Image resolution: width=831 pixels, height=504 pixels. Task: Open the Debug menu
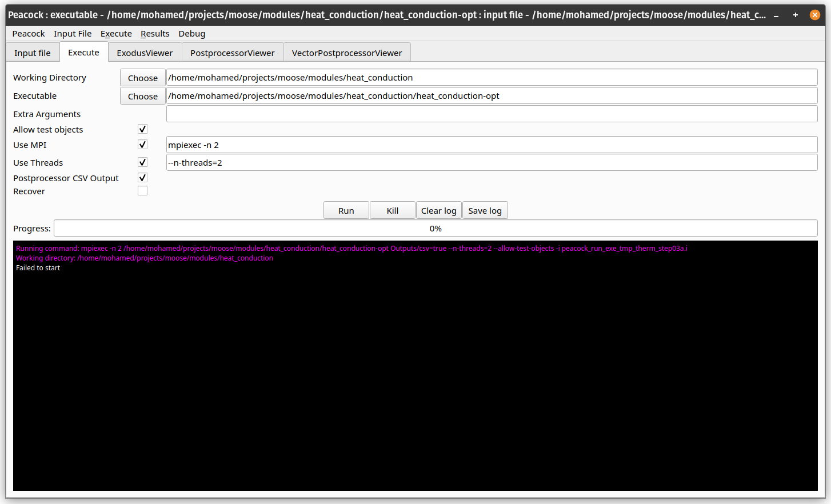click(191, 34)
